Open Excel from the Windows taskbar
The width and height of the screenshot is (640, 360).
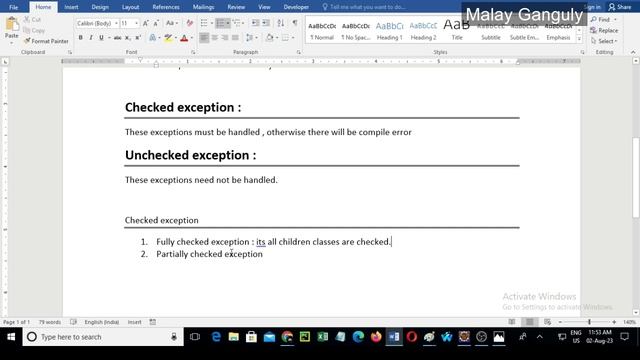(x=322, y=337)
